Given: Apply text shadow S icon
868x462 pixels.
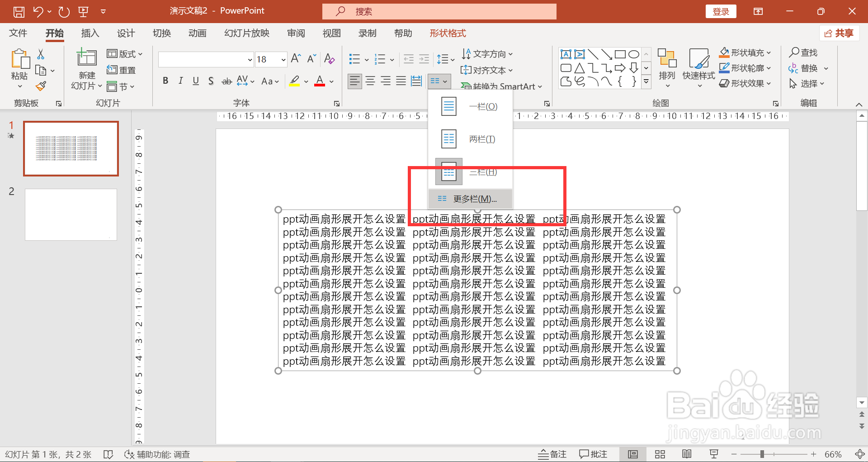Looking at the screenshot, I should 211,81.
